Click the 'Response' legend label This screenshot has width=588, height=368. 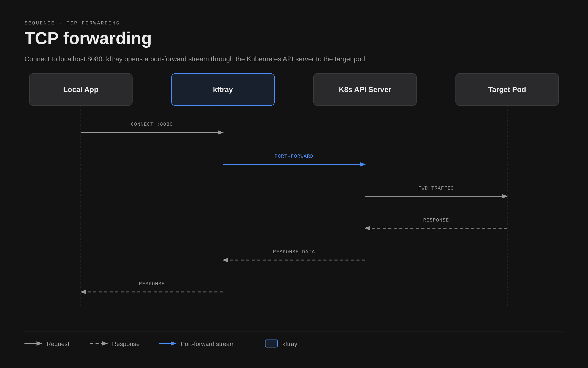click(x=126, y=344)
